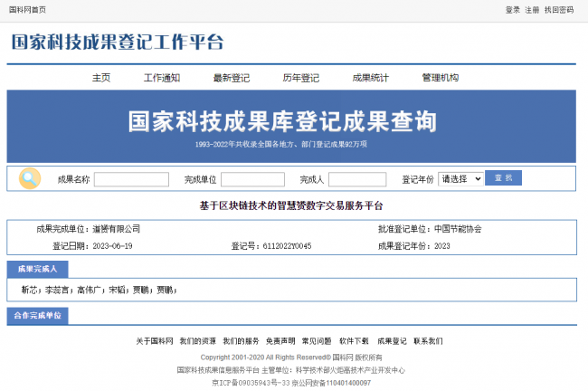
Task: Focus the 完成单位 input field
Action: pos(252,179)
